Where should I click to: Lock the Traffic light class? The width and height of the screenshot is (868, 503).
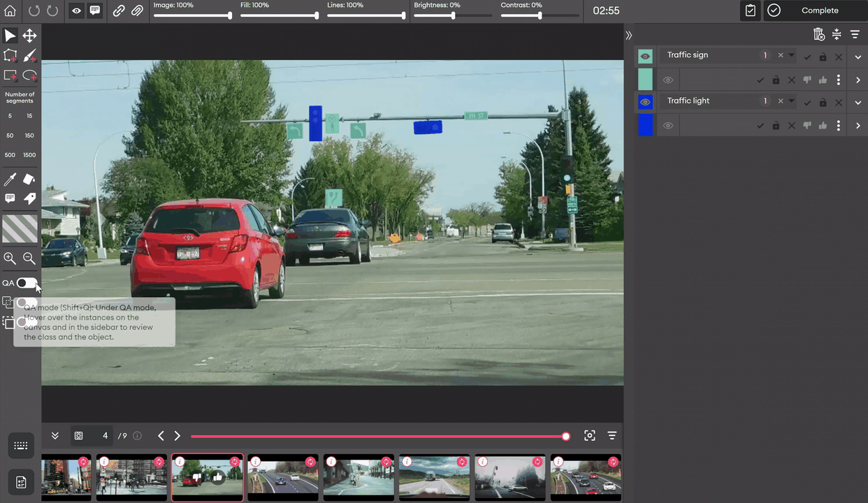click(823, 103)
